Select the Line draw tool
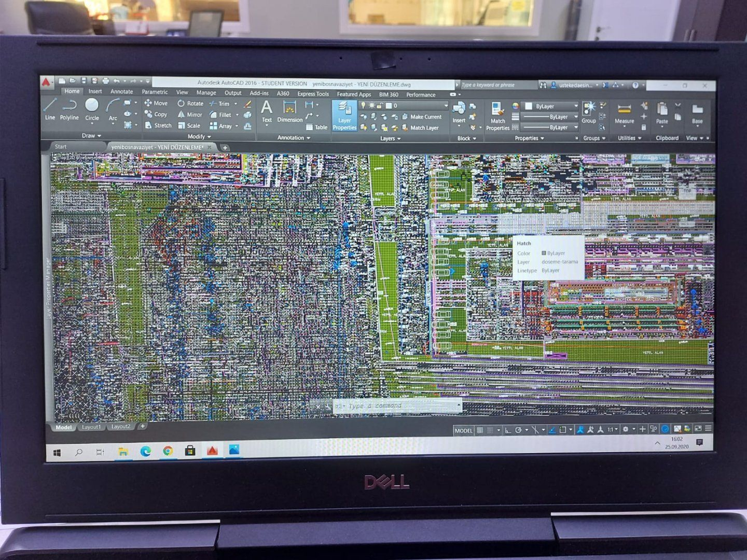The height and width of the screenshot is (560, 747). pyautogui.click(x=50, y=109)
